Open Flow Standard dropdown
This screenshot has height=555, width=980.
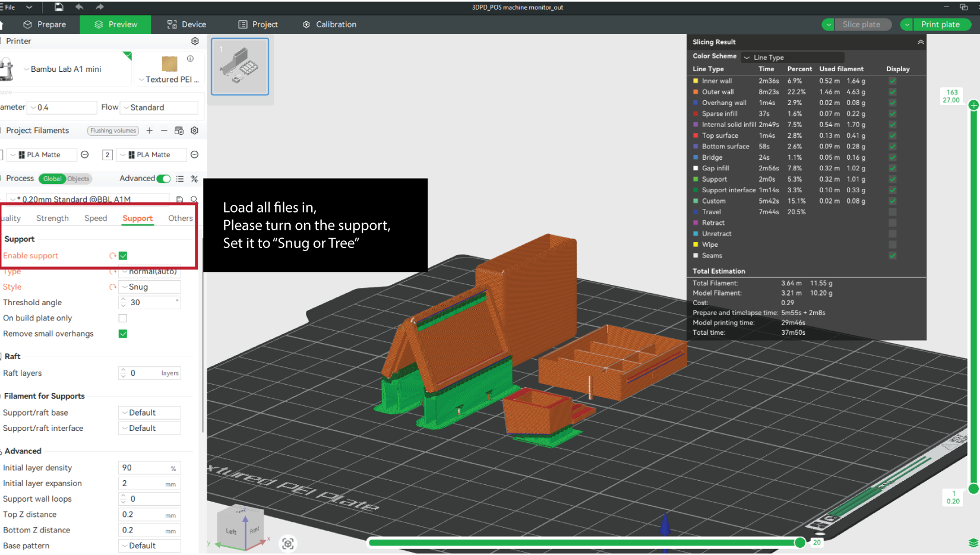click(159, 107)
